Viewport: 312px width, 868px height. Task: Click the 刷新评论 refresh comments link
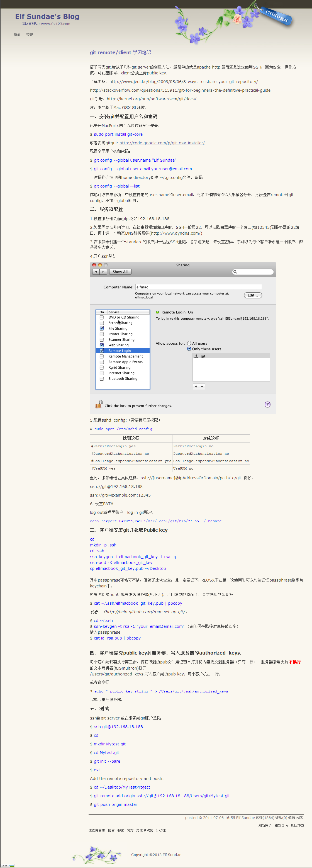[265, 826]
